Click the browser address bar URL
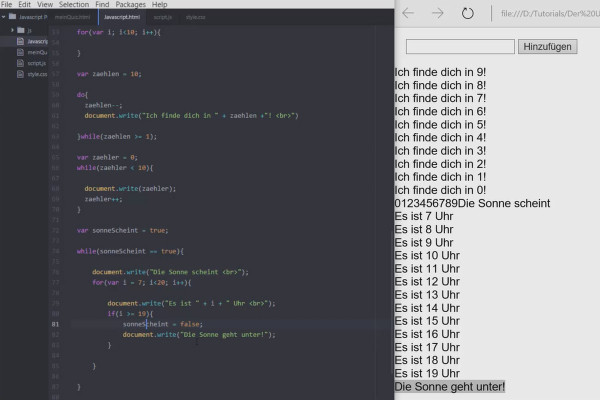The width and height of the screenshot is (600, 400). tap(550, 13)
